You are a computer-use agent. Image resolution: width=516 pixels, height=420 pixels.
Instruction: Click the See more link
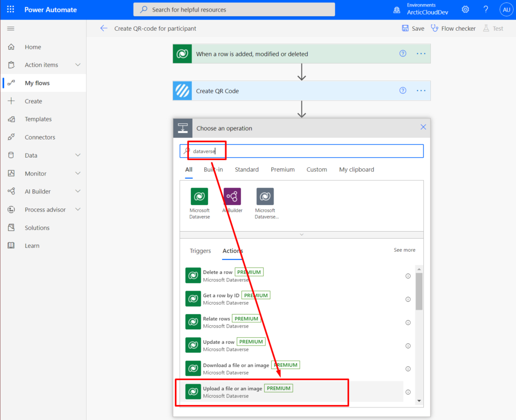click(405, 250)
